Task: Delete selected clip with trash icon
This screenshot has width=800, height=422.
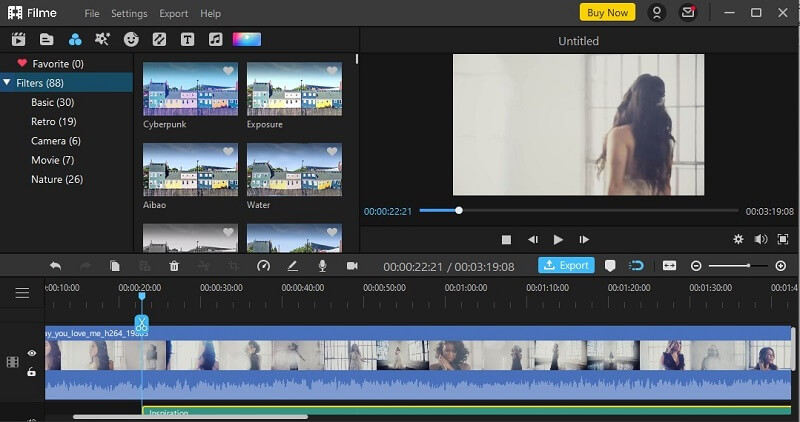Action: coord(174,266)
